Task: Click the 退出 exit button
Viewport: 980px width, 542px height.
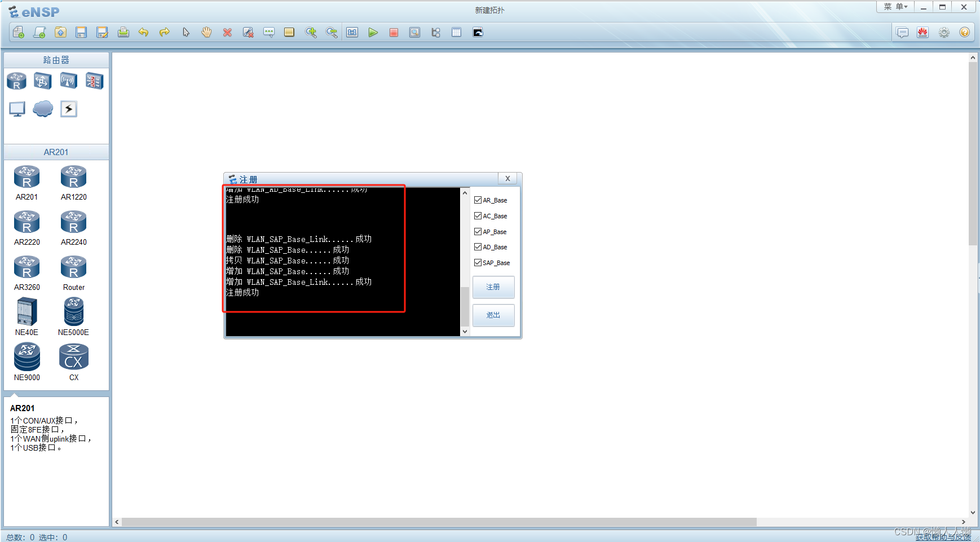Action: pyautogui.click(x=493, y=315)
